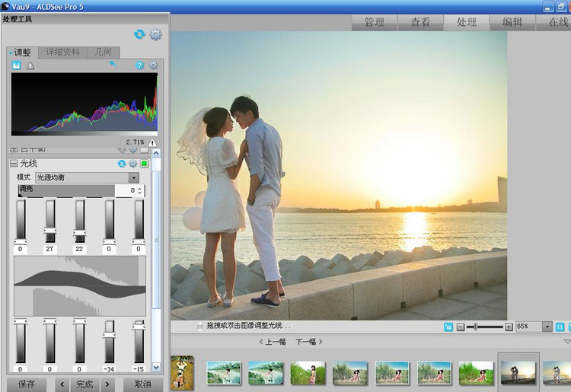Reset the 光线 section with its refresh icon
This screenshot has height=392, width=571.
point(121,164)
